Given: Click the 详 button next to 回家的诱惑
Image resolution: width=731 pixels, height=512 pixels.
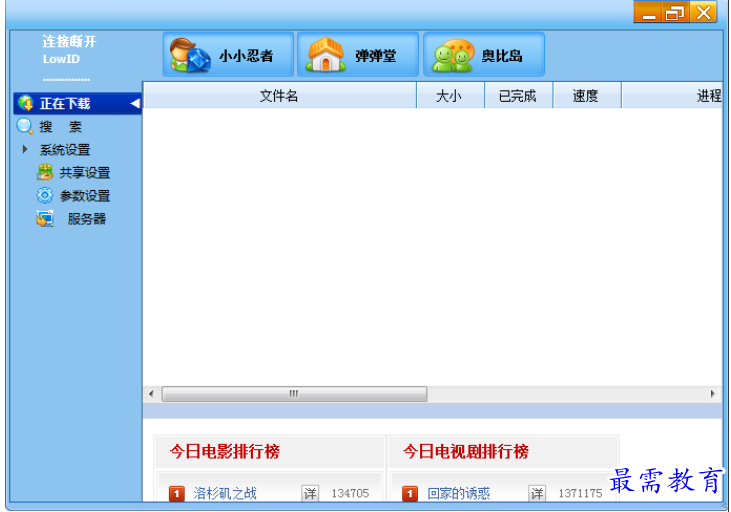Looking at the screenshot, I should point(537,493).
